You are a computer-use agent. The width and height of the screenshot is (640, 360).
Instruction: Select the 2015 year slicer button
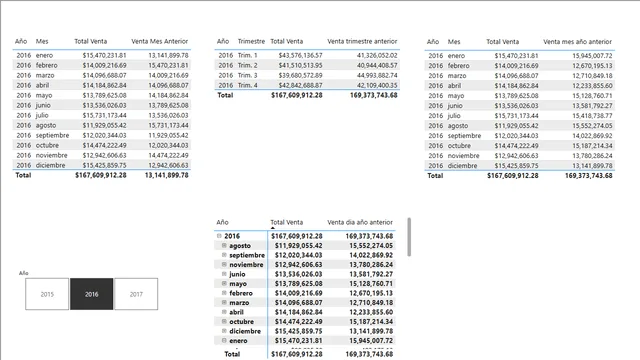pyautogui.click(x=47, y=294)
